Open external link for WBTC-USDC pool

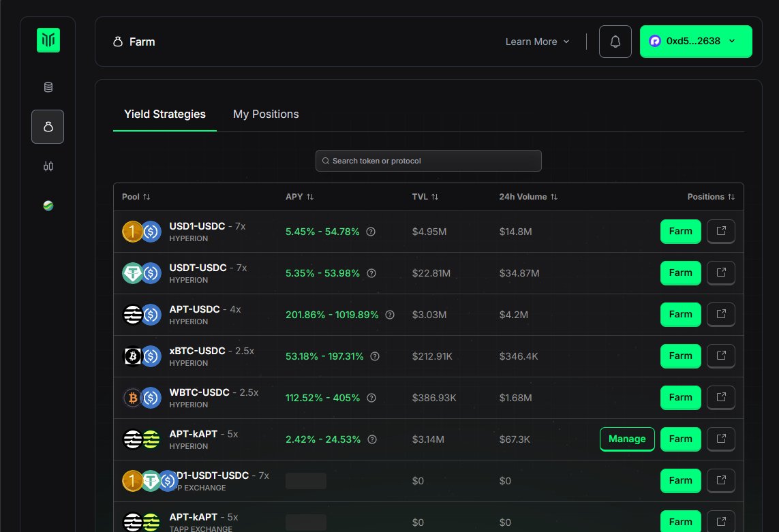721,397
